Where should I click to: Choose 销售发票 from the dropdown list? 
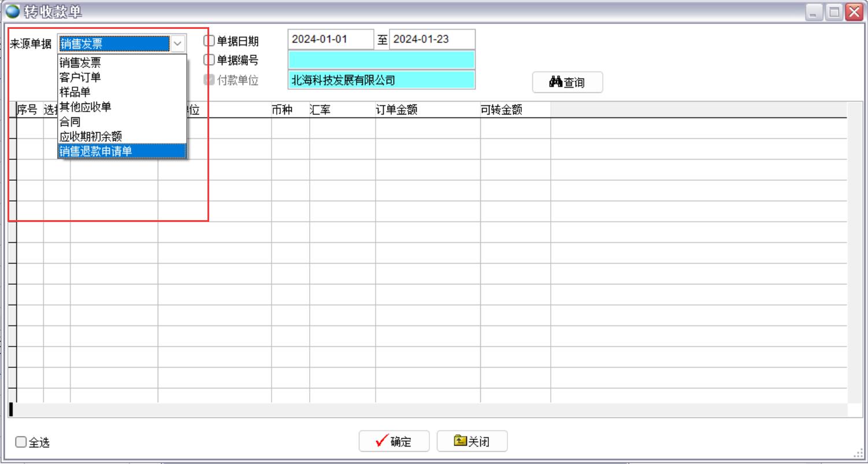[80, 62]
